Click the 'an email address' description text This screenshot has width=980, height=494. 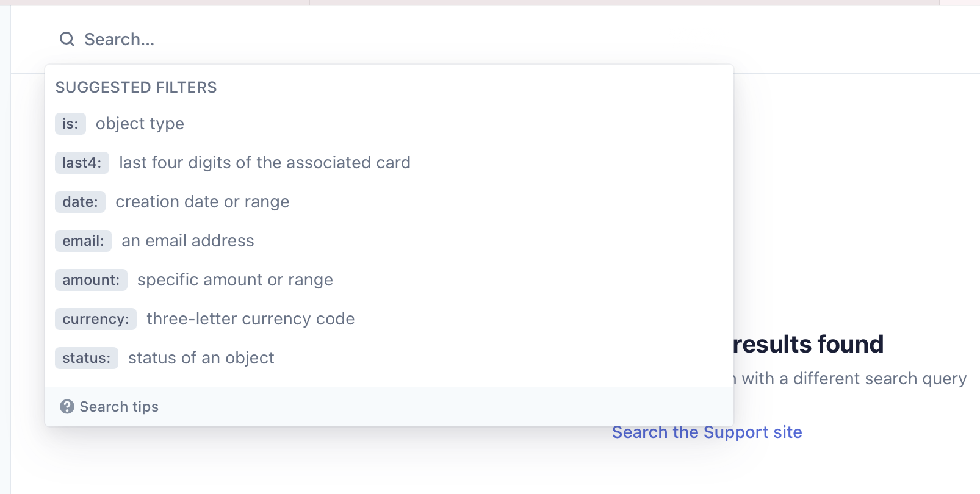(x=187, y=241)
